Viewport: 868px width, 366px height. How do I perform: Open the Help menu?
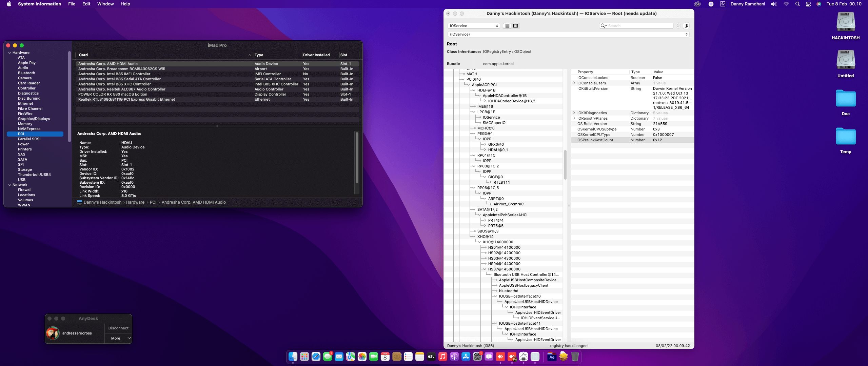click(x=125, y=4)
